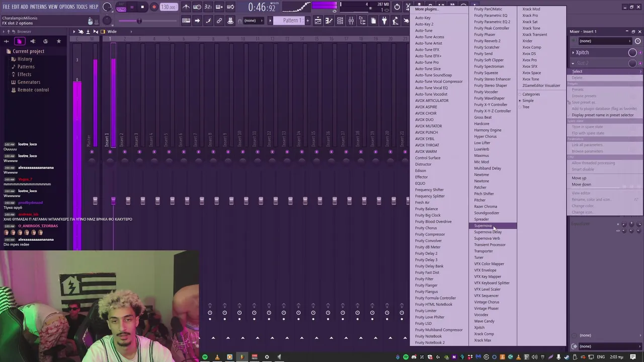644x362 pixels.
Task: Click the Pause button in transport
Action: [x=132, y=7]
